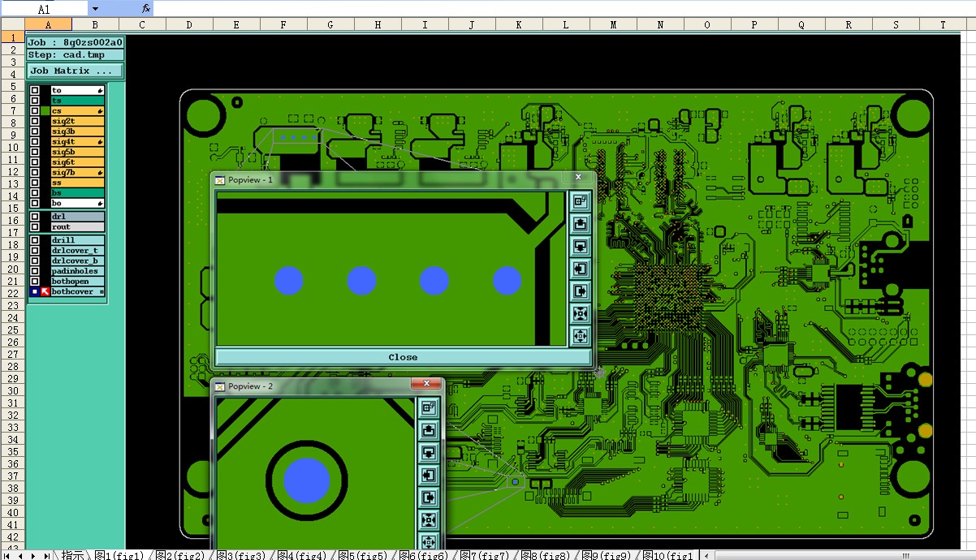Click green color swatch of cs layer

[x=45, y=111]
